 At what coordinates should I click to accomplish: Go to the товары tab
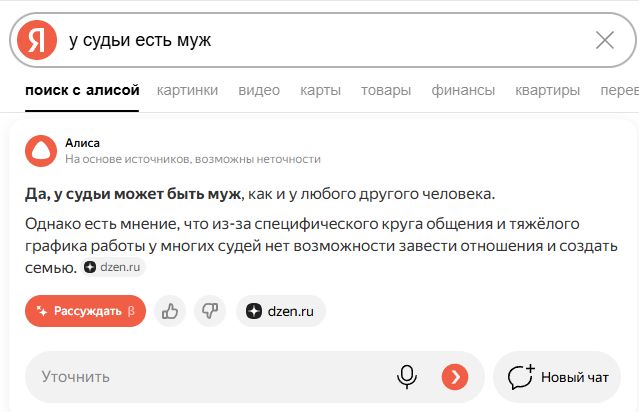point(386,91)
